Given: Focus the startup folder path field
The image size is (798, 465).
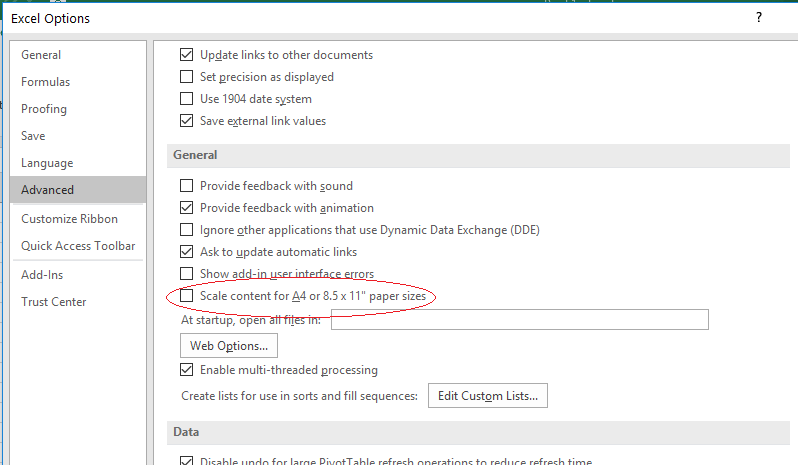Looking at the screenshot, I should [520, 319].
